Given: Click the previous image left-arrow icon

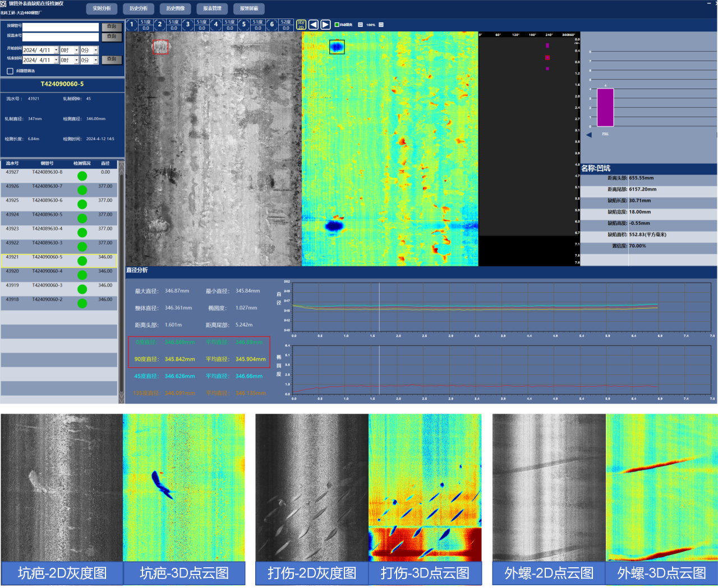Looking at the screenshot, I should coord(314,25).
